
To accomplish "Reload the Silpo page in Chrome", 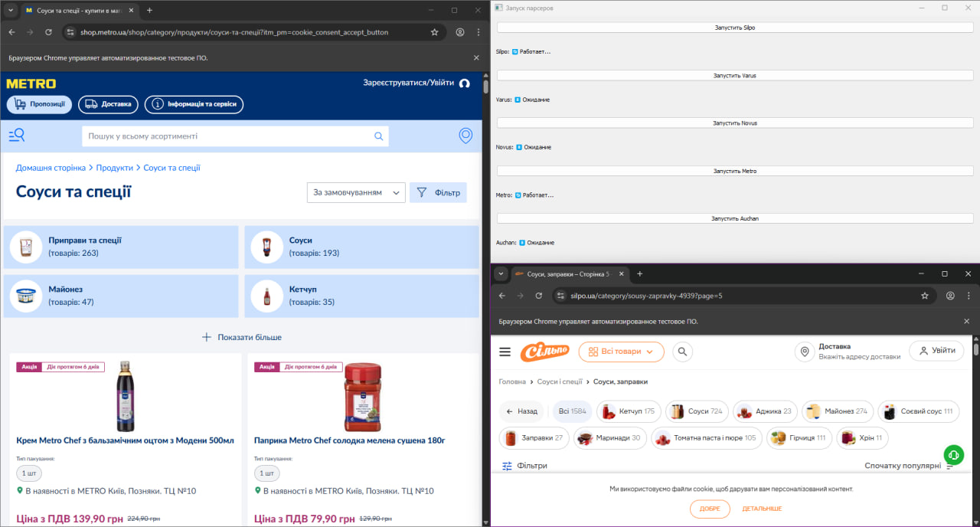I will (x=538, y=296).
